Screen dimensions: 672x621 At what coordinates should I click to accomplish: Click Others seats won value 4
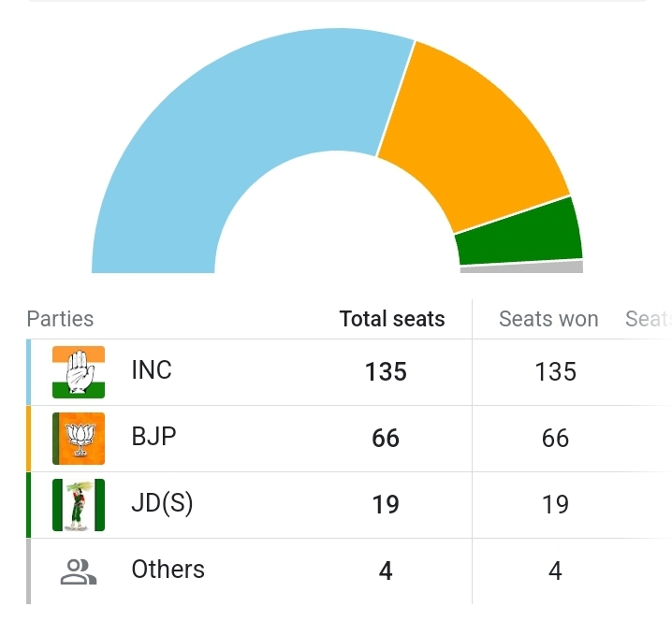coord(555,571)
